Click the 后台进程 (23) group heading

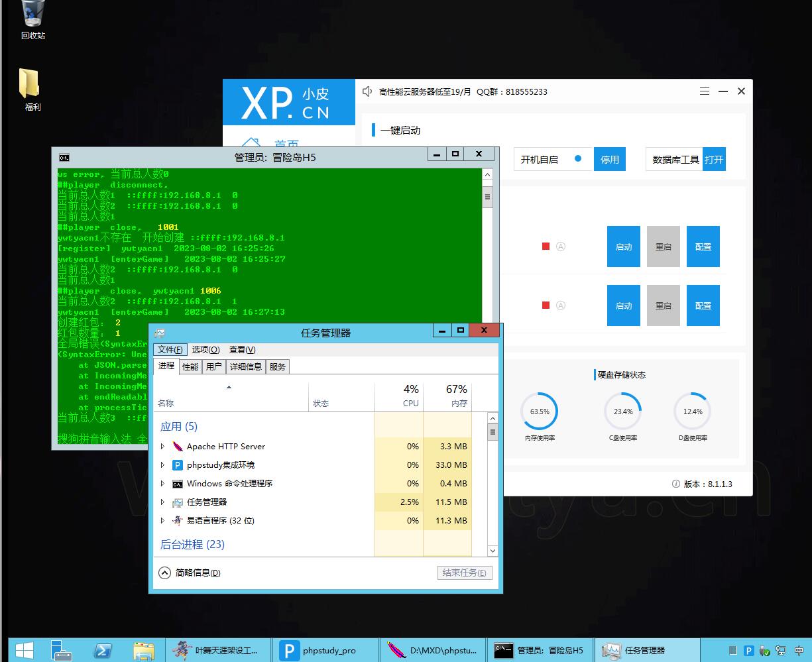[x=192, y=544]
